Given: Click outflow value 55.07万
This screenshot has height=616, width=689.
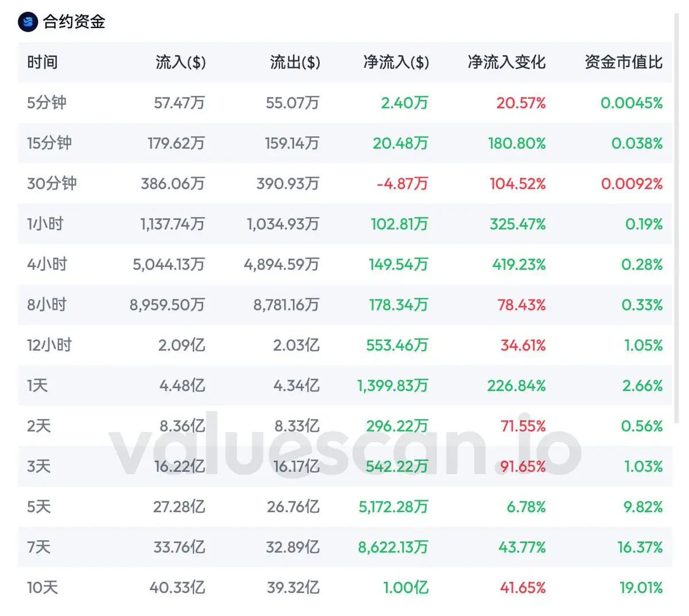Looking at the screenshot, I should click(292, 103).
